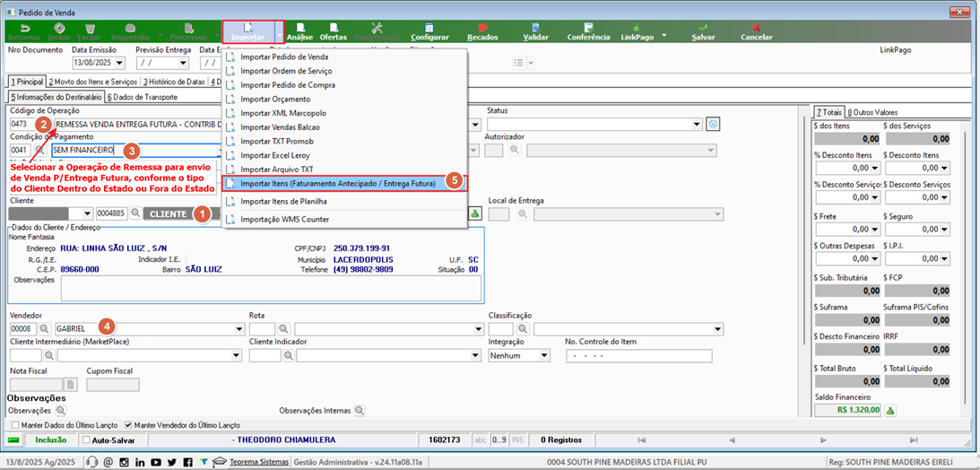Expand the Vendedor GABRIEL dropdown
The height and width of the screenshot is (470, 980).
239,329
